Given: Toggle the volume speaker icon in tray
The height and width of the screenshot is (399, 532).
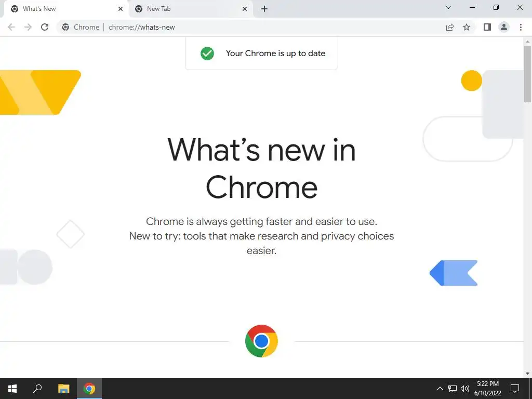Looking at the screenshot, I should 465,389.
